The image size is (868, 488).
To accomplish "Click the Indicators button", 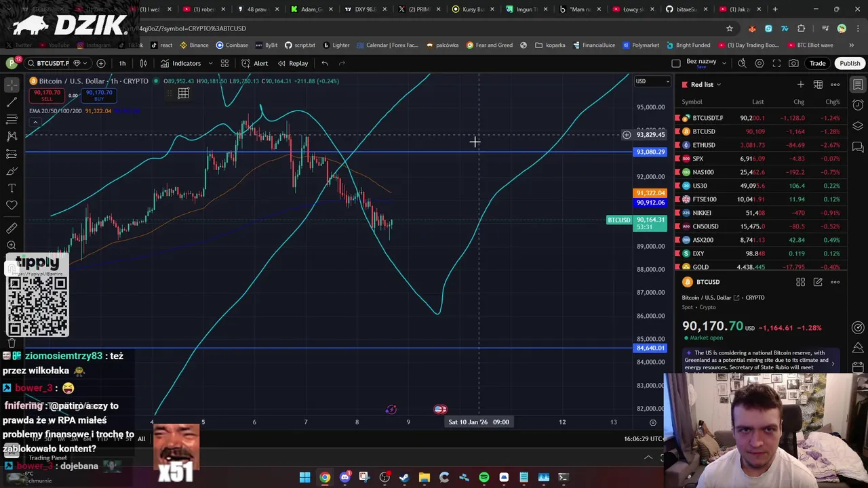I will [180, 63].
